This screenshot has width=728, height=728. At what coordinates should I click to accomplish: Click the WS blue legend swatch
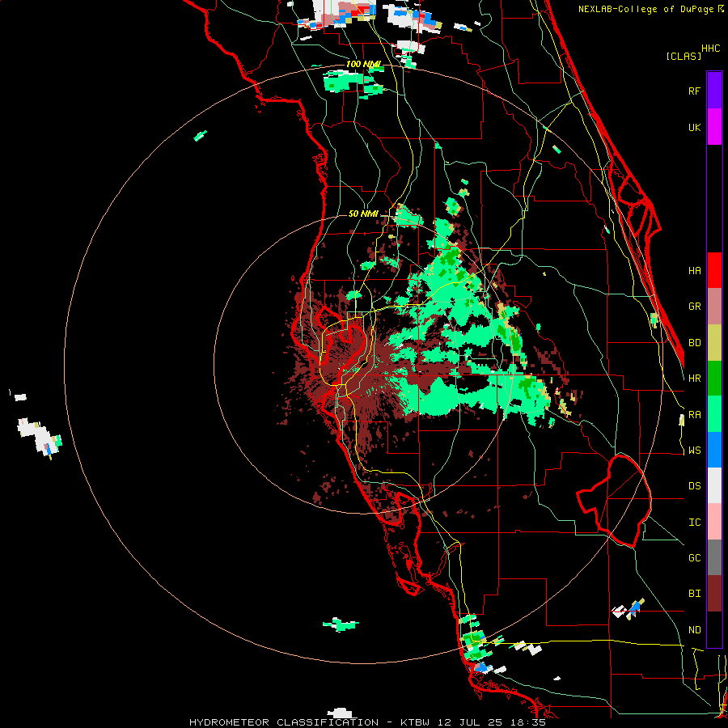[x=714, y=450]
